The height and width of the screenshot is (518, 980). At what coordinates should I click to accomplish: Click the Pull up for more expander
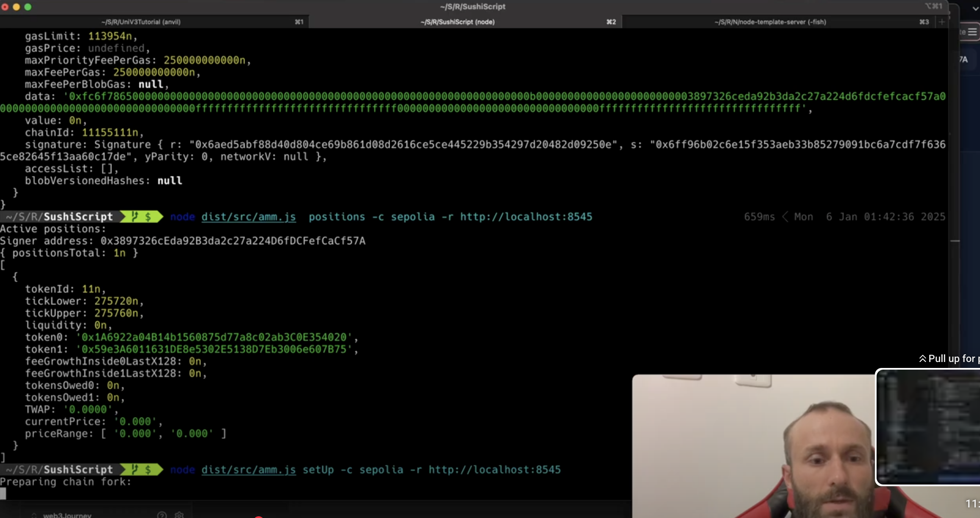click(949, 359)
